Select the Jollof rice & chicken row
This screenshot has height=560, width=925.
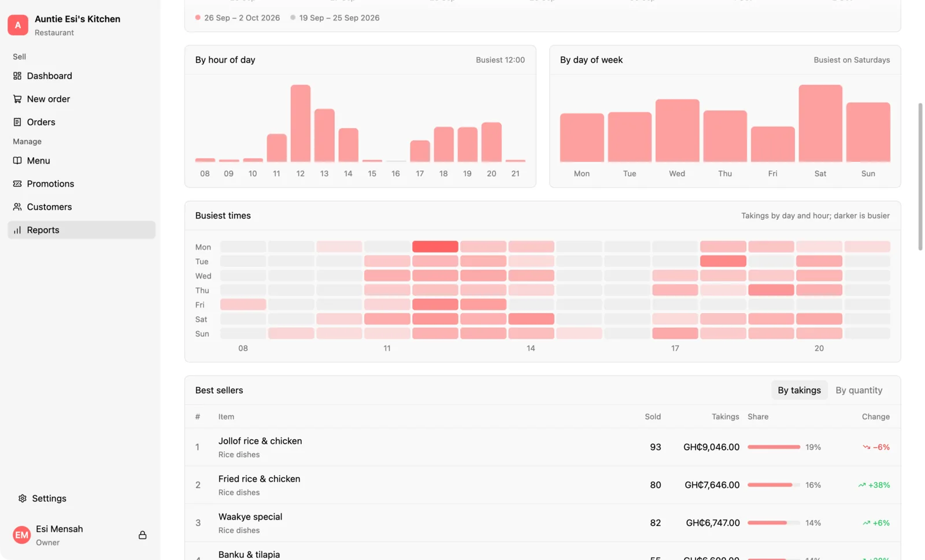coord(542,447)
